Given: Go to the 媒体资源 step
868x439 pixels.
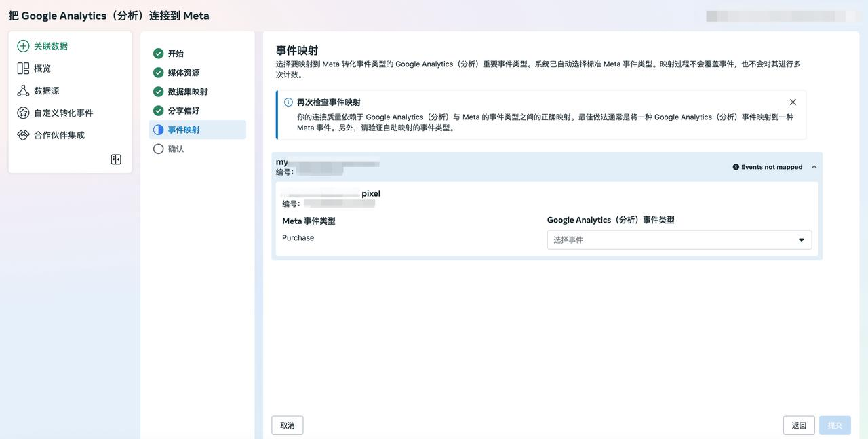Looking at the screenshot, I should pos(184,73).
